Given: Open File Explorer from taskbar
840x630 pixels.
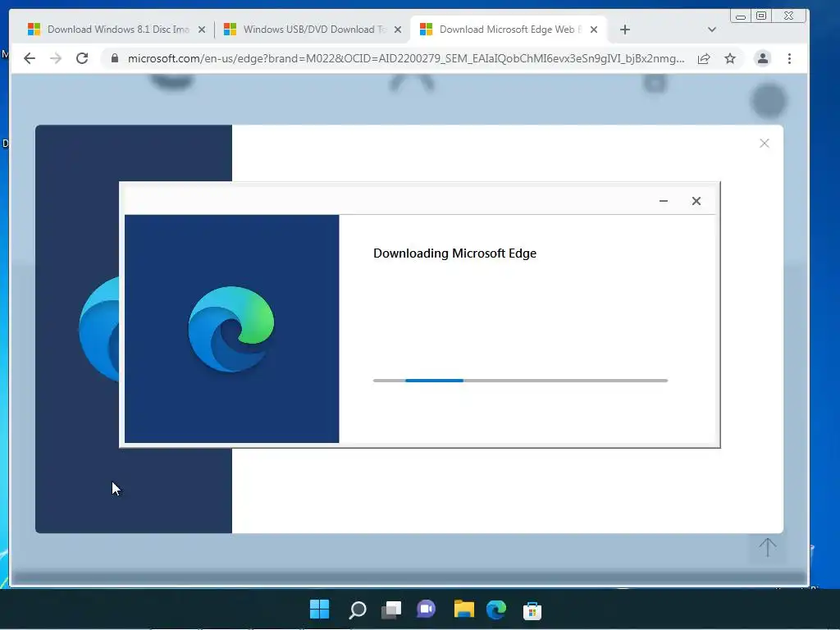Looking at the screenshot, I should click(464, 609).
